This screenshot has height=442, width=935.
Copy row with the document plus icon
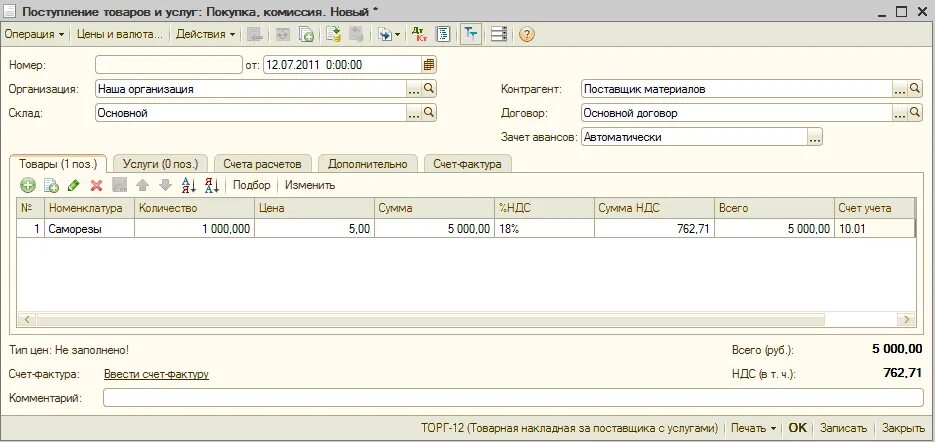[51, 186]
